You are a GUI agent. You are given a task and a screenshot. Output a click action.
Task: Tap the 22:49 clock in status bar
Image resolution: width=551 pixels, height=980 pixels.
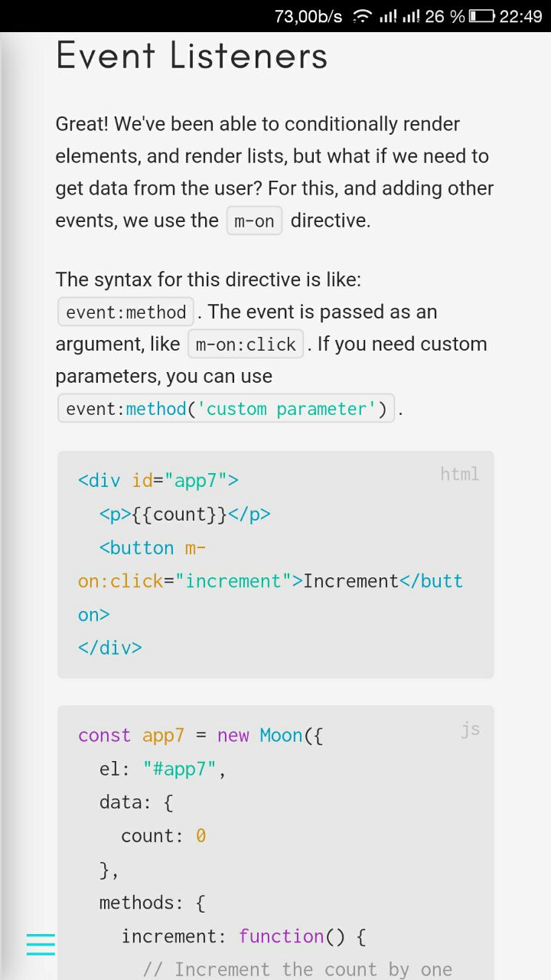[520, 16]
